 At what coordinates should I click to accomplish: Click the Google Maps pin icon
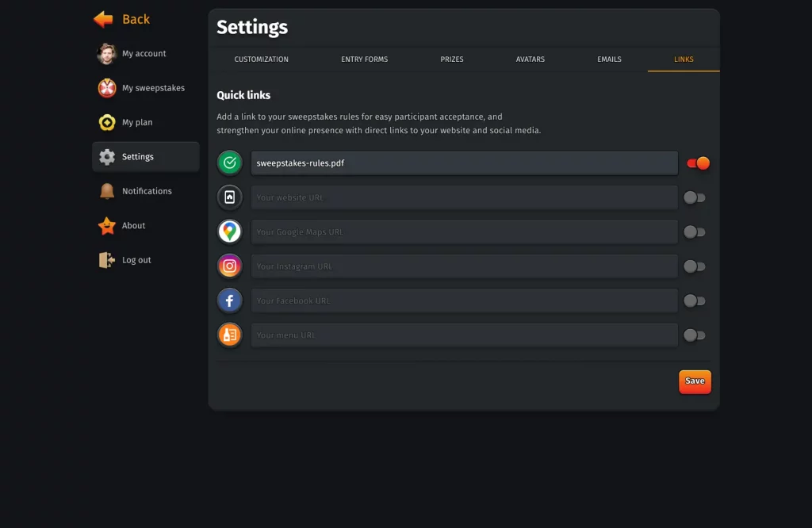coord(230,231)
